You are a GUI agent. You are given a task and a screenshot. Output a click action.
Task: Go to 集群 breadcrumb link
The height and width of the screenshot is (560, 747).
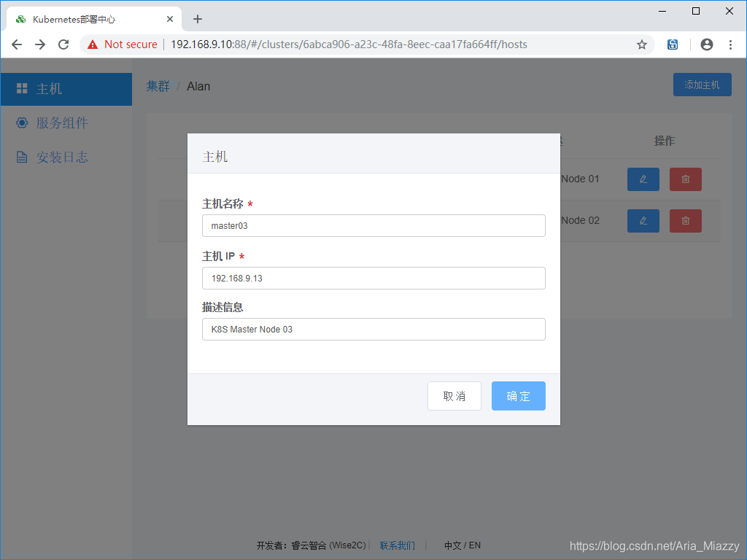pos(158,86)
